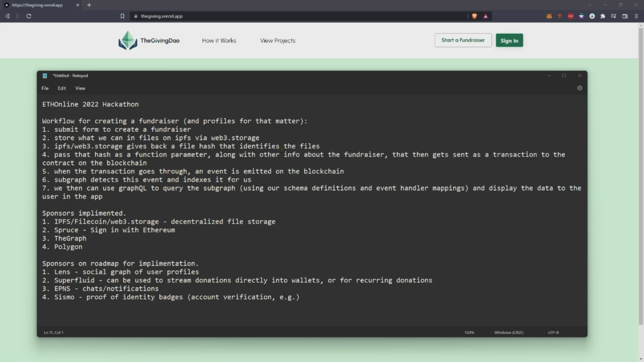The image size is (644, 362).
Task: Click 'Sponsors on roadmap for implimentation.' line
Action: click(120, 263)
